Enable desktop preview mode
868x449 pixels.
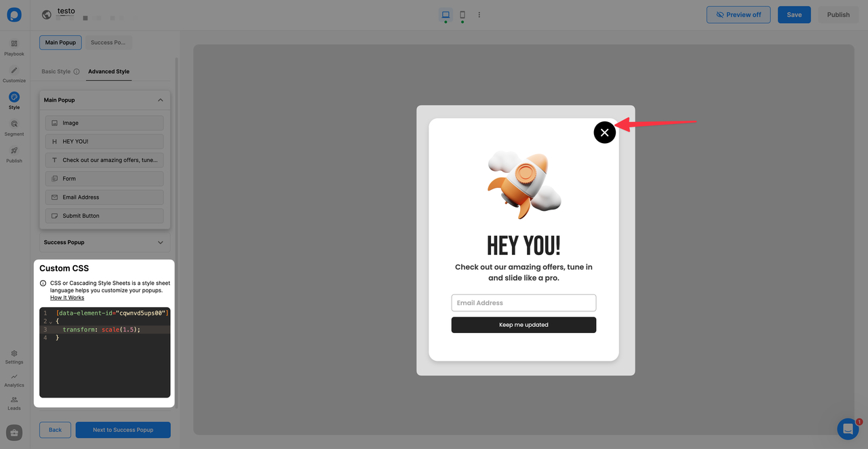[x=445, y=14]
